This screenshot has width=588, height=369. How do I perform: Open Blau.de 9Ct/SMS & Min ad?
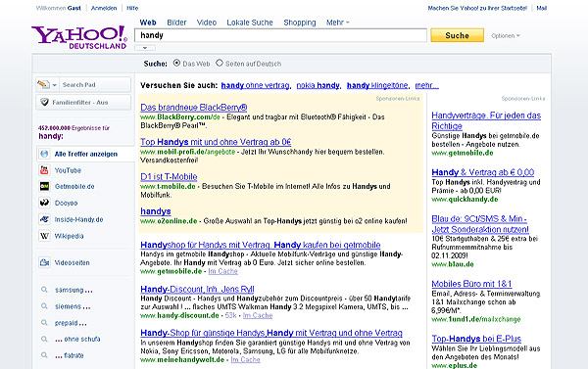tap(480, 224)
